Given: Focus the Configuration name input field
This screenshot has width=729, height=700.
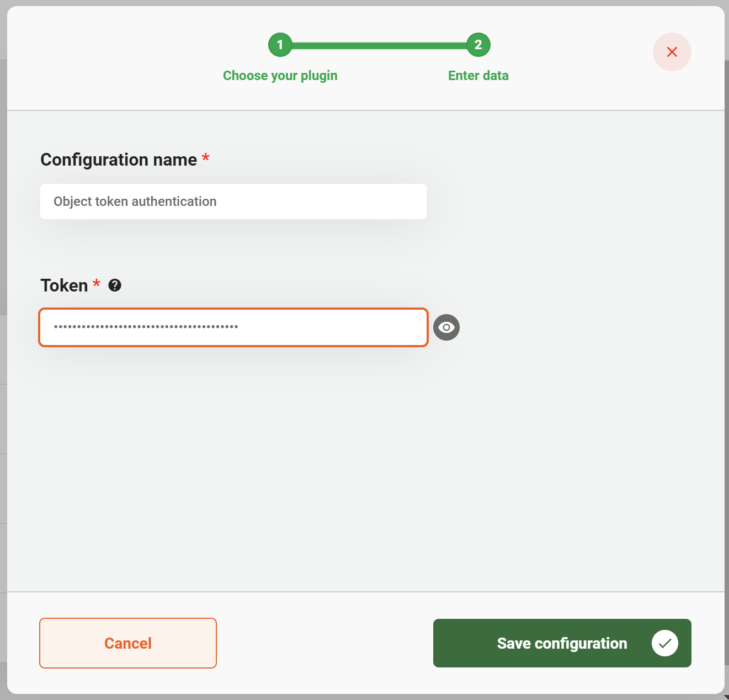Looking at the screenshot, I should coord(233,201).
